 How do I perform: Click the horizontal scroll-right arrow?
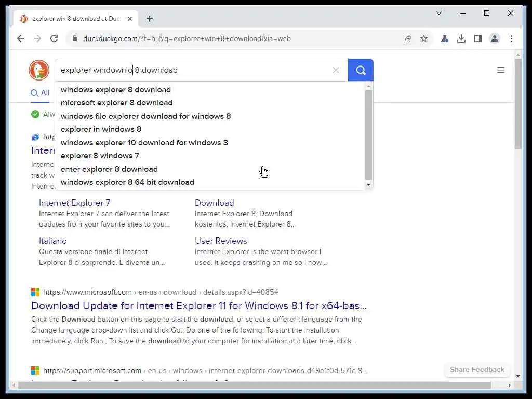click(509, 385)
